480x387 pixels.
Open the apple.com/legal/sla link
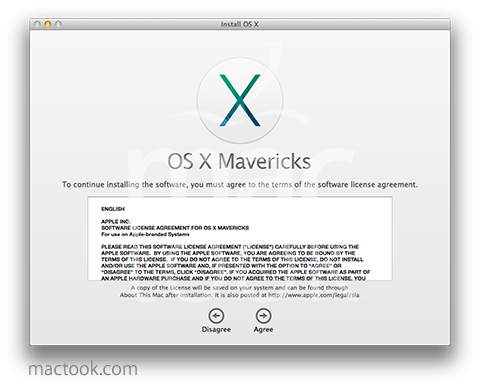pyautogui.click(x=314, y=295)
